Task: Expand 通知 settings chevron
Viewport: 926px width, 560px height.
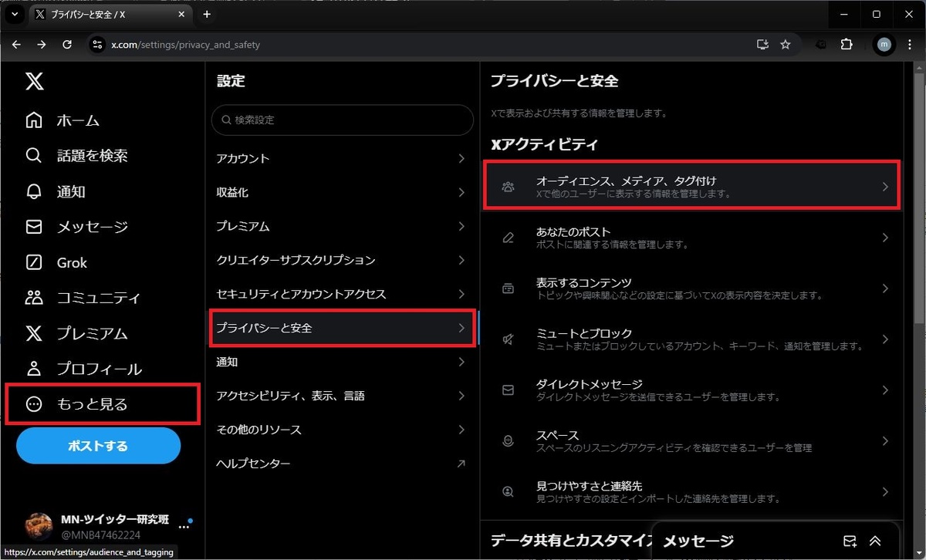Action: 461,362
